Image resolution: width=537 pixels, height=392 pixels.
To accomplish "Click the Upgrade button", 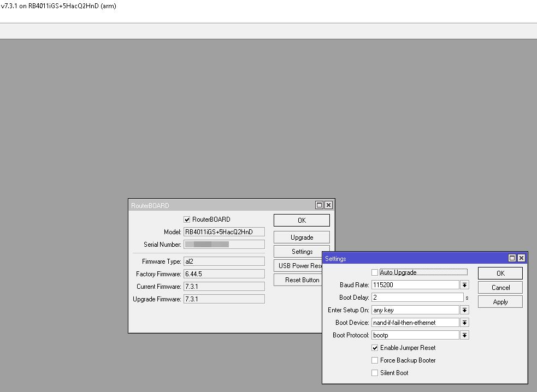I will click(x=302, y=237).
